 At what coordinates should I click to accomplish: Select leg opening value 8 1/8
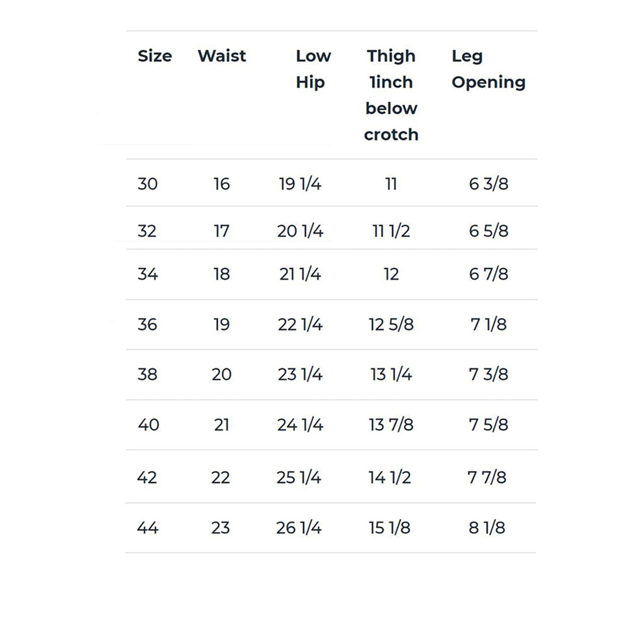(487, 528)
